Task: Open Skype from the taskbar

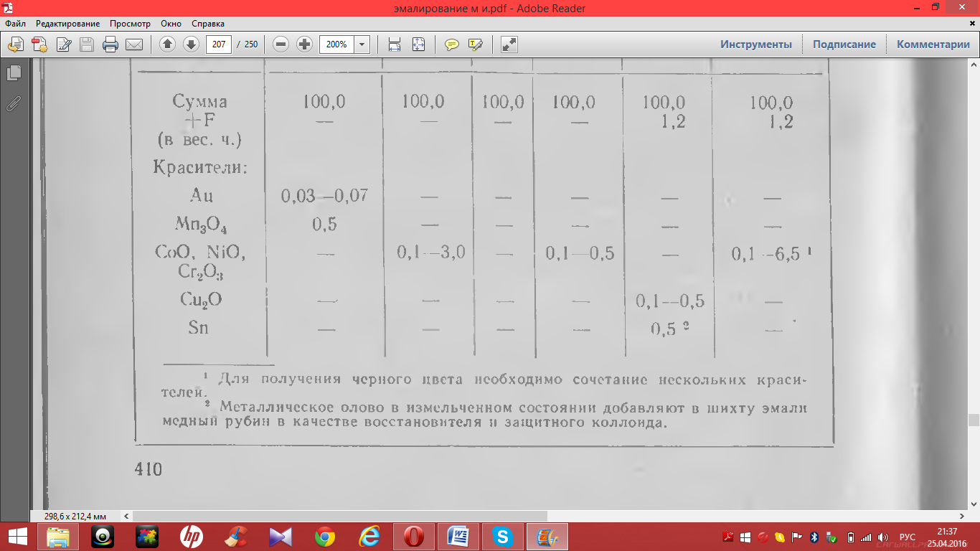Action: [503, 537]
